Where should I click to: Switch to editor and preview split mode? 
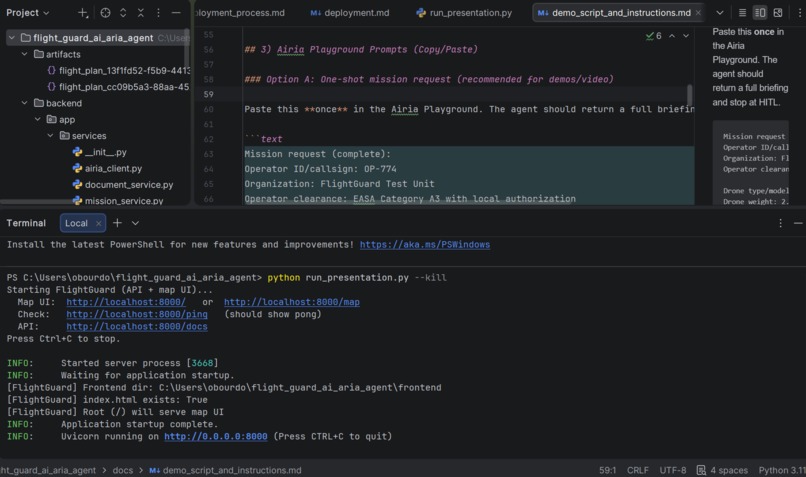760,13
